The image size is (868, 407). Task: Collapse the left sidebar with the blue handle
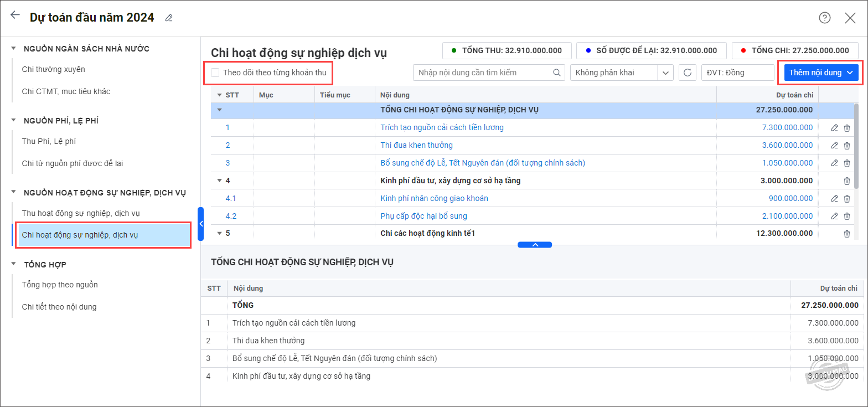pyautogui.click(x=201, y=224)
